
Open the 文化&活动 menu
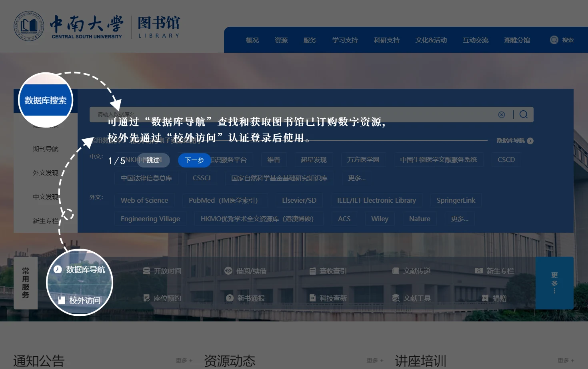click(x=431, y=40)
